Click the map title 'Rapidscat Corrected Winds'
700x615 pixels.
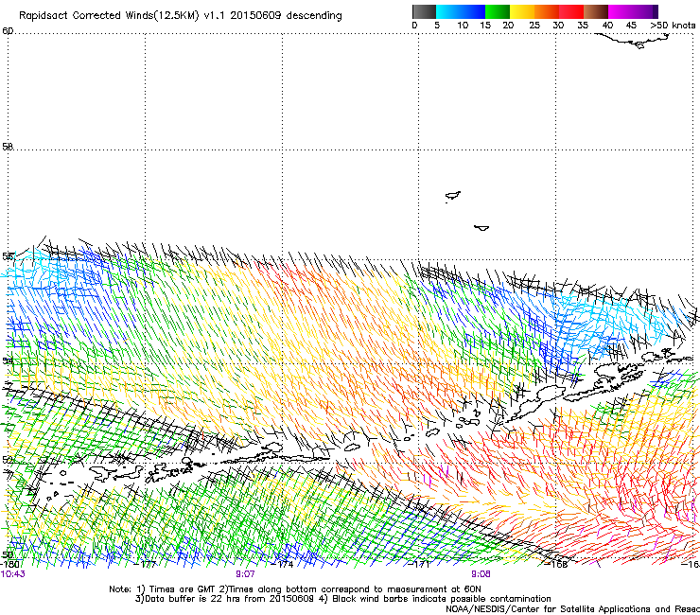point(86,16)
